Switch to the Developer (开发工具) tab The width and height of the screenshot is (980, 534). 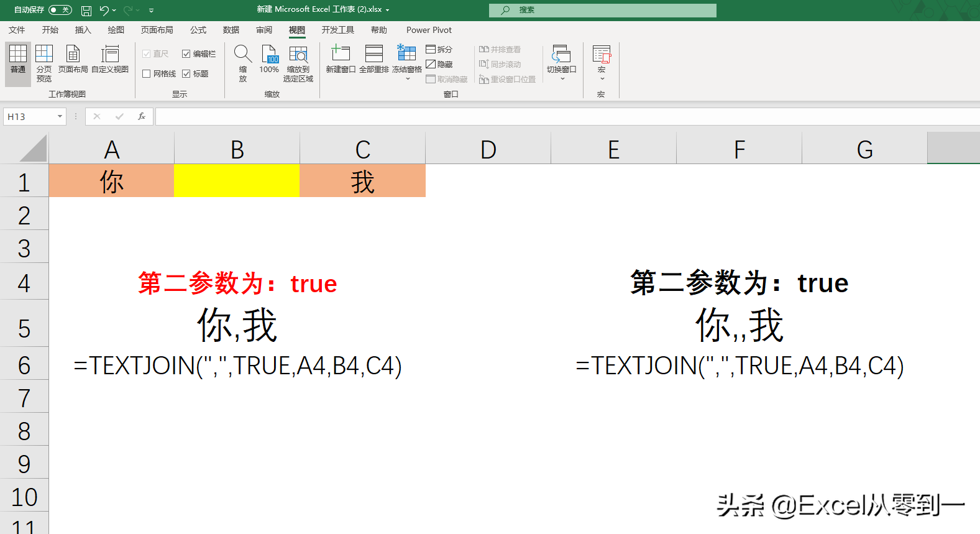(x=337, y=30)
